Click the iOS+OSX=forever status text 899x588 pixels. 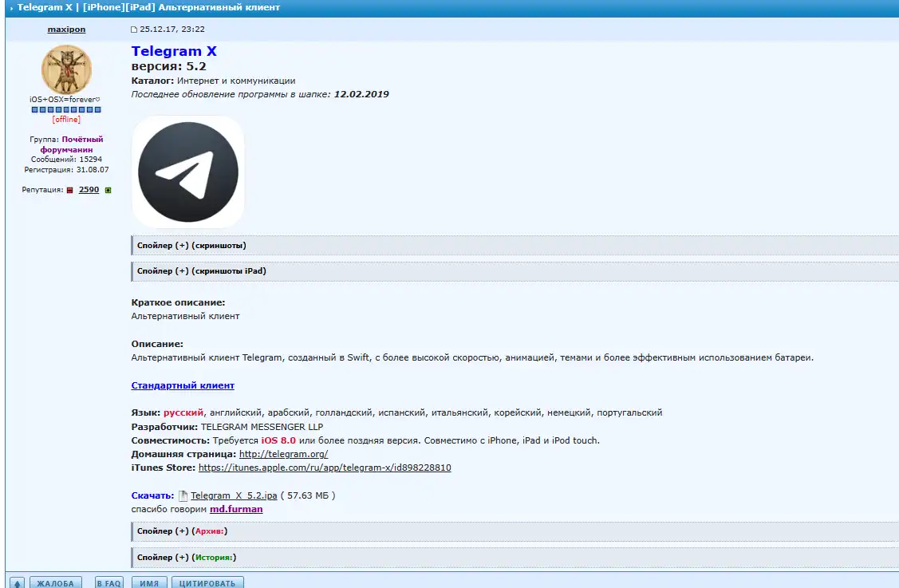pos(65,99)
